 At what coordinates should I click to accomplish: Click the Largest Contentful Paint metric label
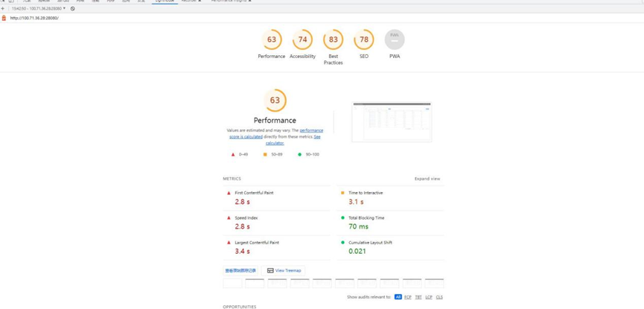(257, 243)
